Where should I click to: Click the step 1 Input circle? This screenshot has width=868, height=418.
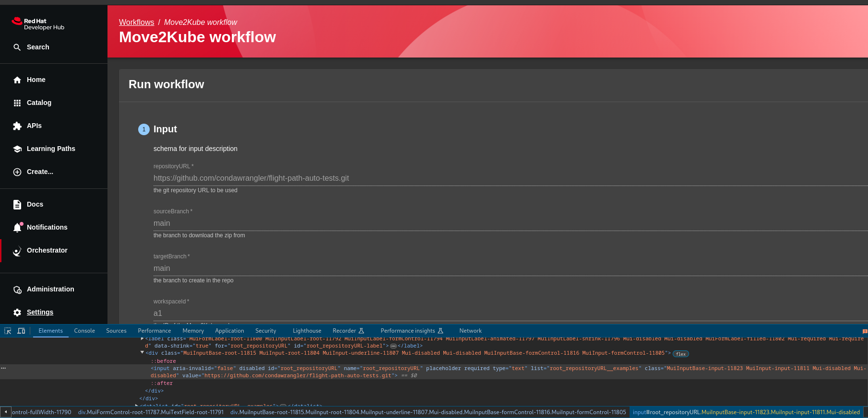[x=144, y=129]
